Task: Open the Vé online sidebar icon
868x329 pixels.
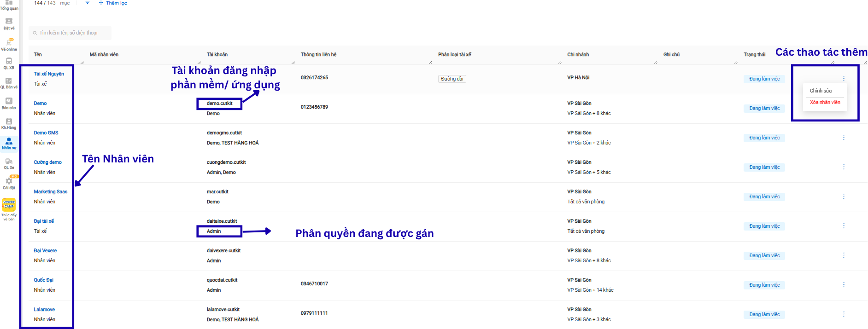Action: point(9,41)
